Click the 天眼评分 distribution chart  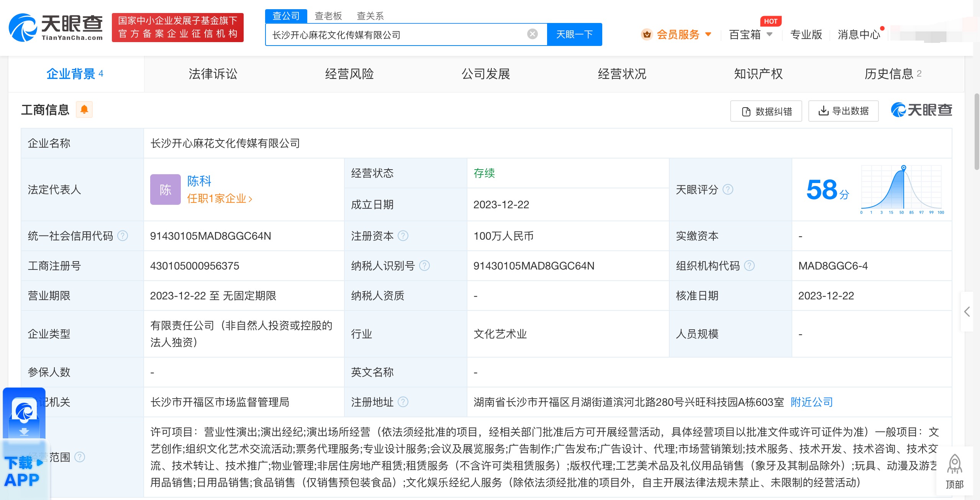coord(902,189)
